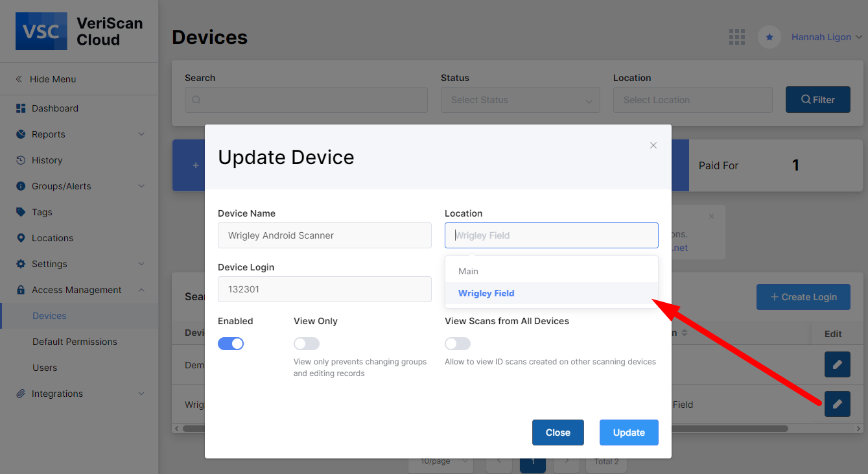Screen dimensions: 868x474
Task: Click the sort arrows in table header
Action: (x=684, y=333)
